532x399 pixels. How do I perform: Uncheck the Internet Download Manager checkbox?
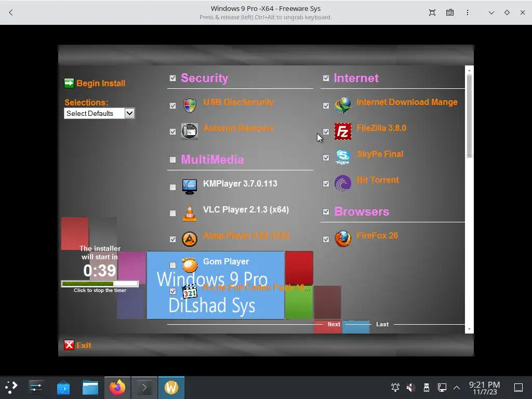point(326,106)
